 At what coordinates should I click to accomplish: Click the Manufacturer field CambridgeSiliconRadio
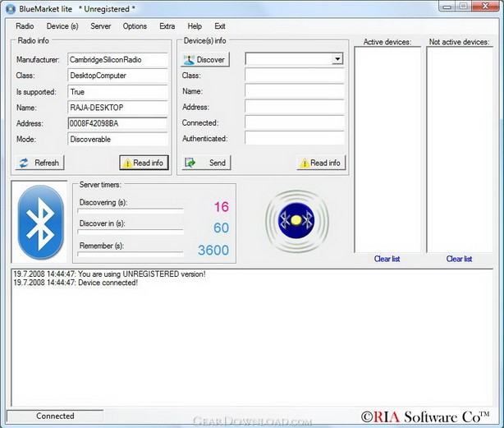point(117,60)
